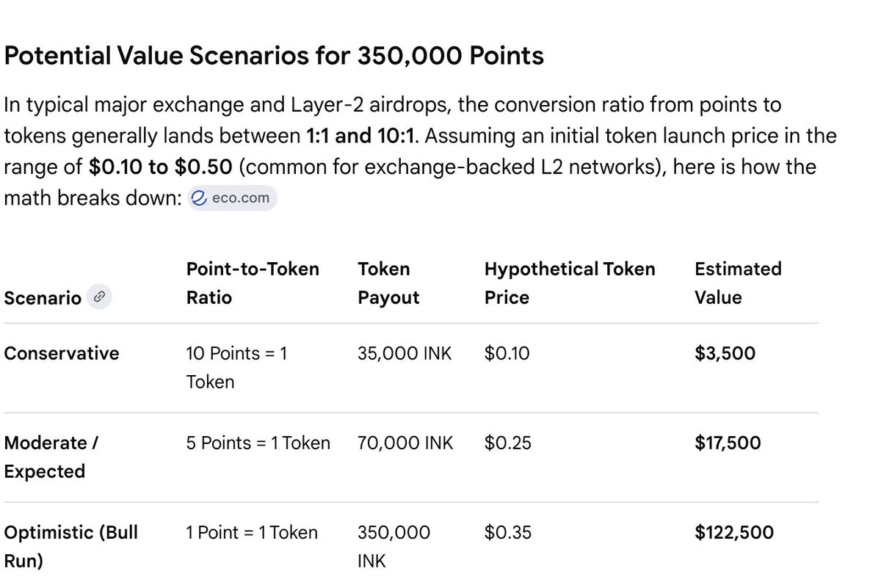Click the $17,500 estimated value cell
The image size is (881, 588).
(728, 443)
